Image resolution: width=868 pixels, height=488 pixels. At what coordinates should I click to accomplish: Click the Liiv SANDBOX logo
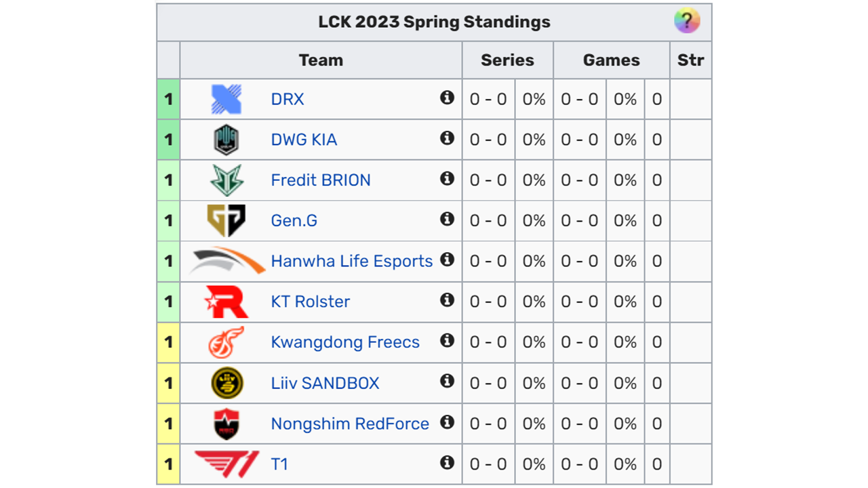pos(226,383)
